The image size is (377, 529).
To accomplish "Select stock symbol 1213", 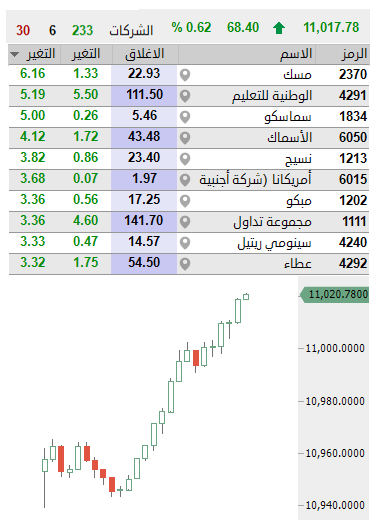I will pos(353,158).
